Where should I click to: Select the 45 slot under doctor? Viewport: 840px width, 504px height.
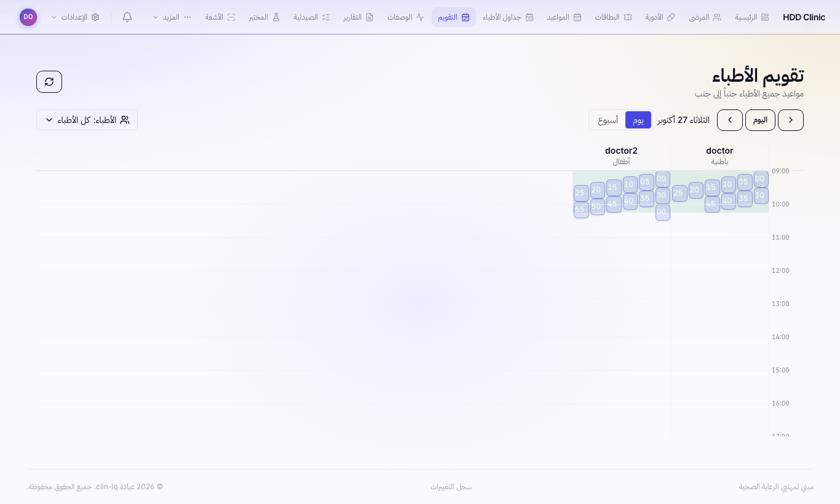click(711, 204)
